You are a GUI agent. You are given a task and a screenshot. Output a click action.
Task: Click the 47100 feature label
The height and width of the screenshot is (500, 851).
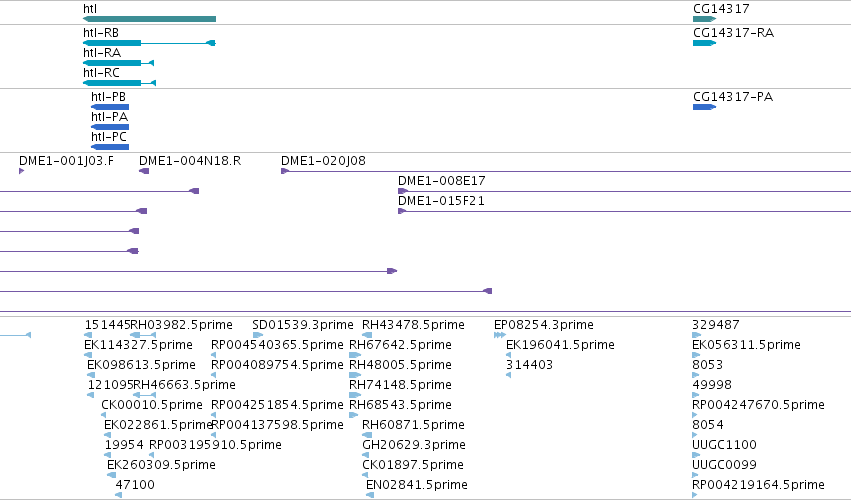coord(135,485)
